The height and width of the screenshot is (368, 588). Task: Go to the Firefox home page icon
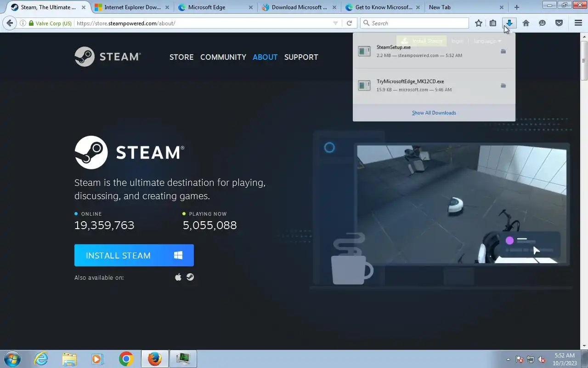(x=526, y=23)
